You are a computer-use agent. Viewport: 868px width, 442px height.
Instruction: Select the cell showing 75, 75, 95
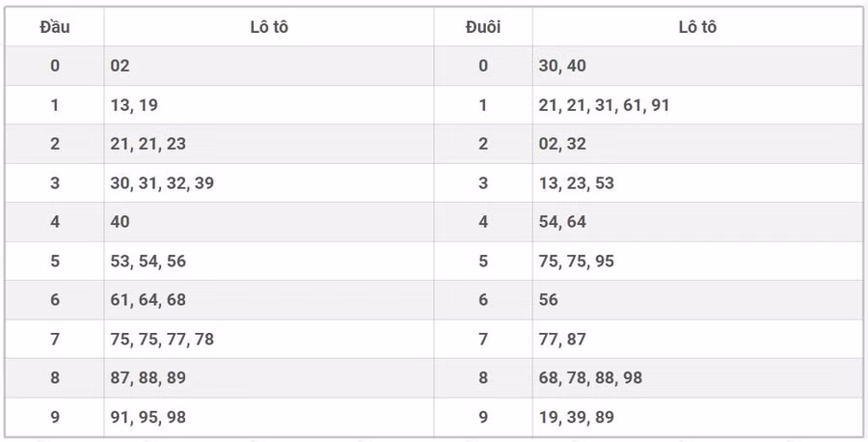[576, 262]
